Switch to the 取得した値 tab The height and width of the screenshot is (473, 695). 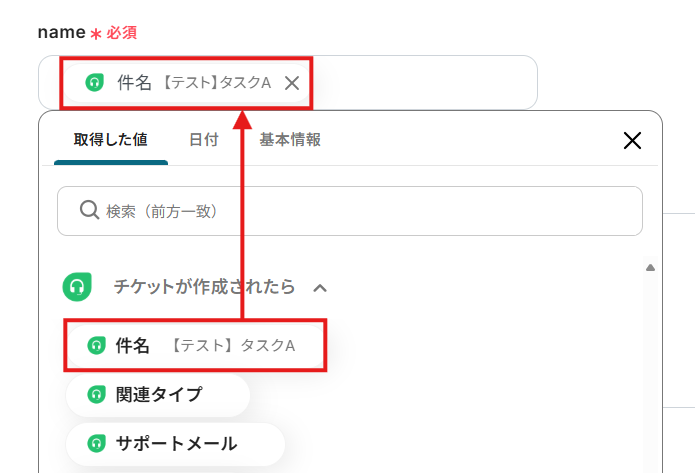[x=110, y=140]
